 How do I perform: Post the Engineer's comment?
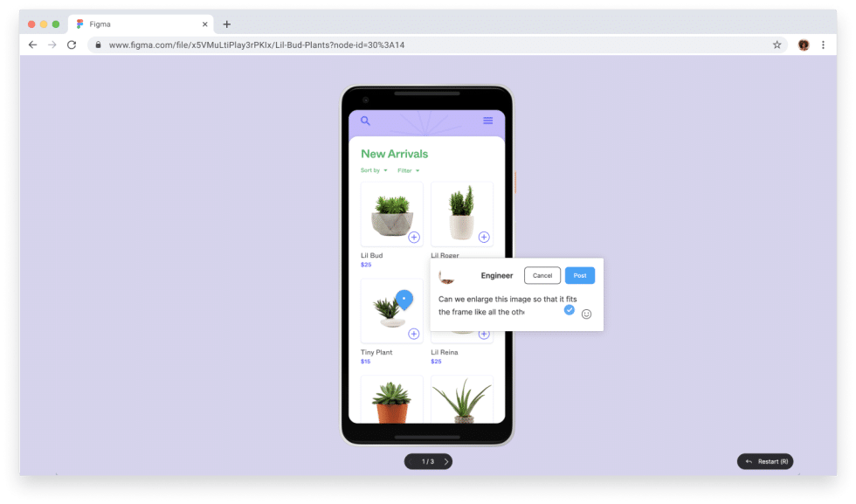[x=579, y=275]
